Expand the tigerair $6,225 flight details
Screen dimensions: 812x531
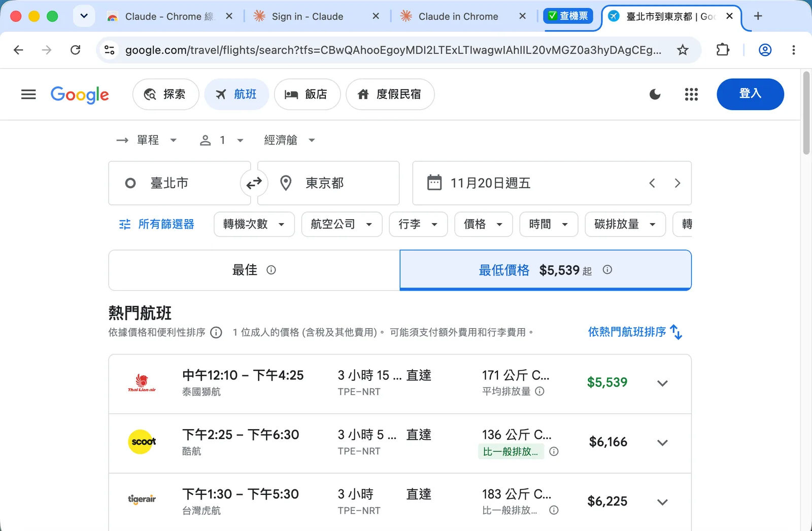pyautogui.click(x=662, y=502)
